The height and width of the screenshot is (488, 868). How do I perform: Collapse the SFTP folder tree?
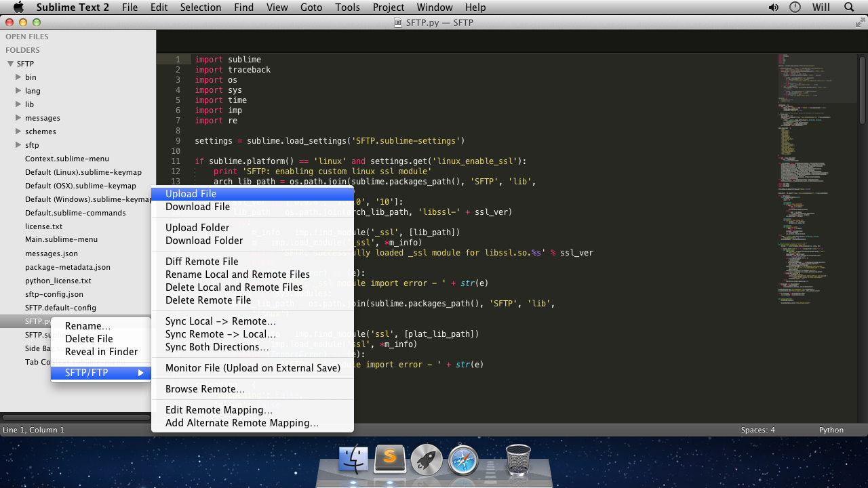click(x=11, y=63)
